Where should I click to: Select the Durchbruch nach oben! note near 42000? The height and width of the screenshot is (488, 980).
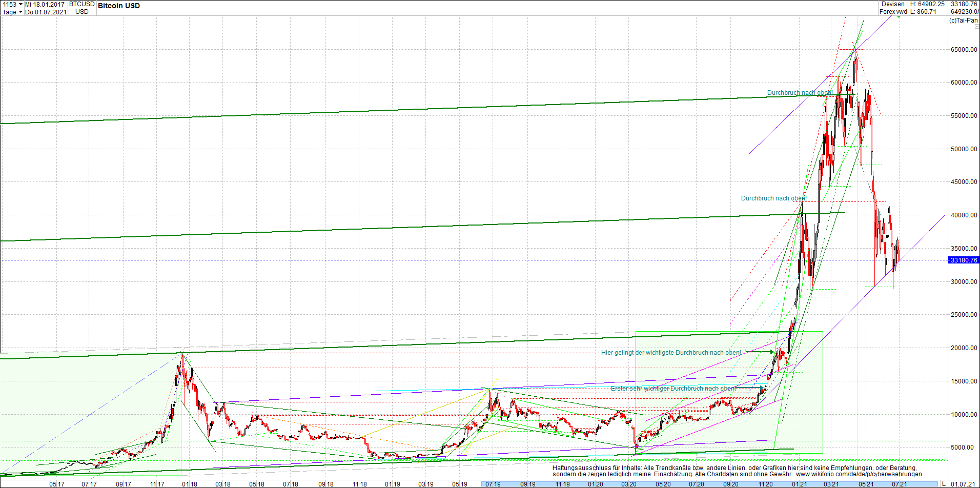point(774,198)
